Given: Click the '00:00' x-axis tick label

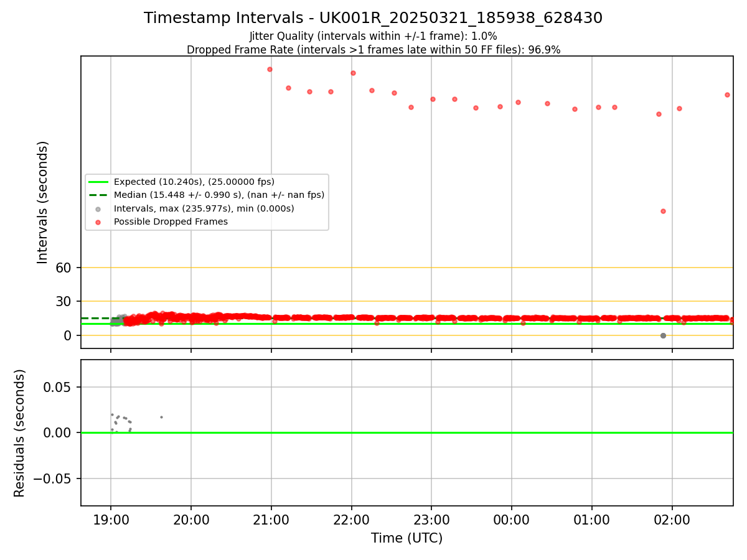Looking at the screenshot, I should 512,520.
